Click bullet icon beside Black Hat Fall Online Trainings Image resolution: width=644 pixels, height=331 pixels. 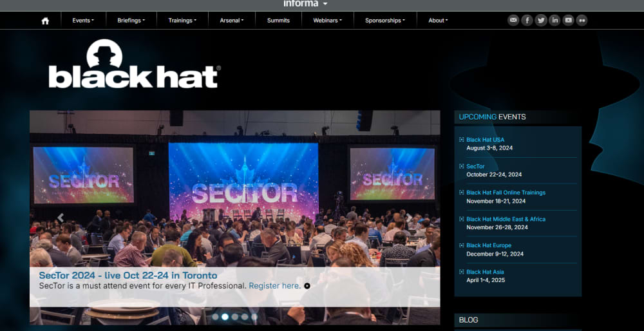point(462,193)
